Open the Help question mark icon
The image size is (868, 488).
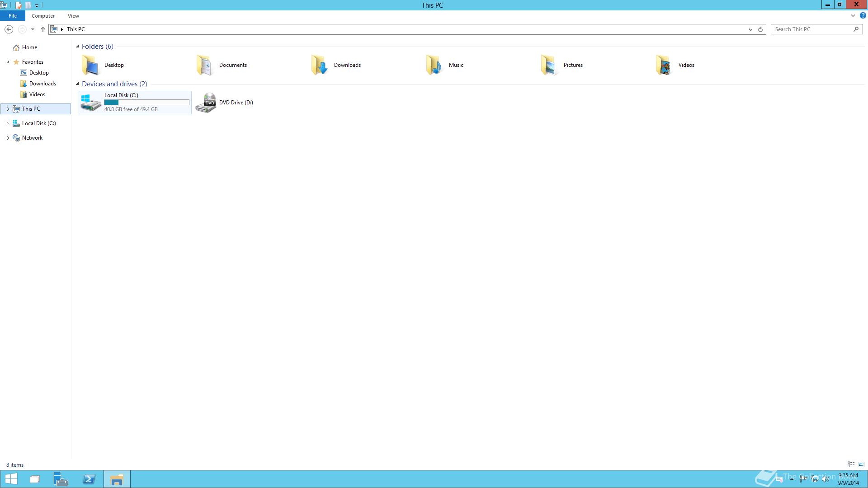[x=863, y=15]
